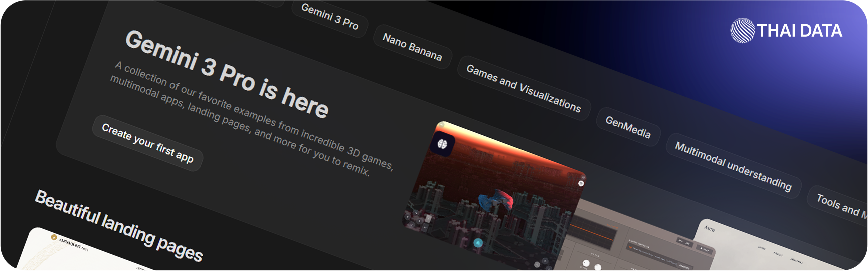Click the blue and red spaceship in the game
The height and width of the screenshot is (271, 868).
[x=495, y=200]
